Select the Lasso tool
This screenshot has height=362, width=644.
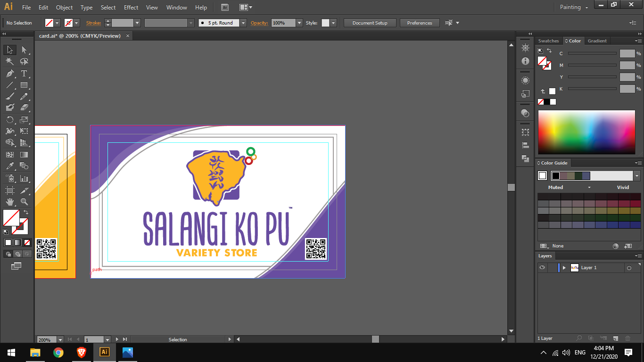tap(24, 62)
